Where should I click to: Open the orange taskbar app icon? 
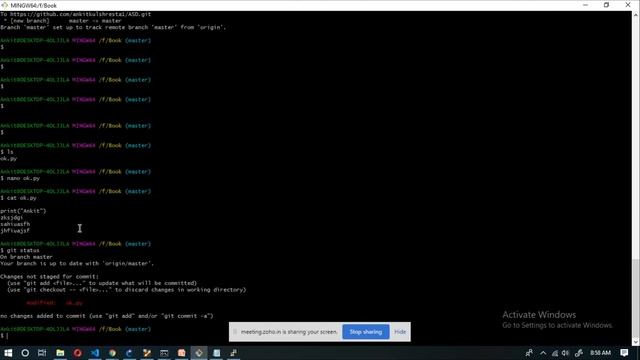(x=182, y=353)
